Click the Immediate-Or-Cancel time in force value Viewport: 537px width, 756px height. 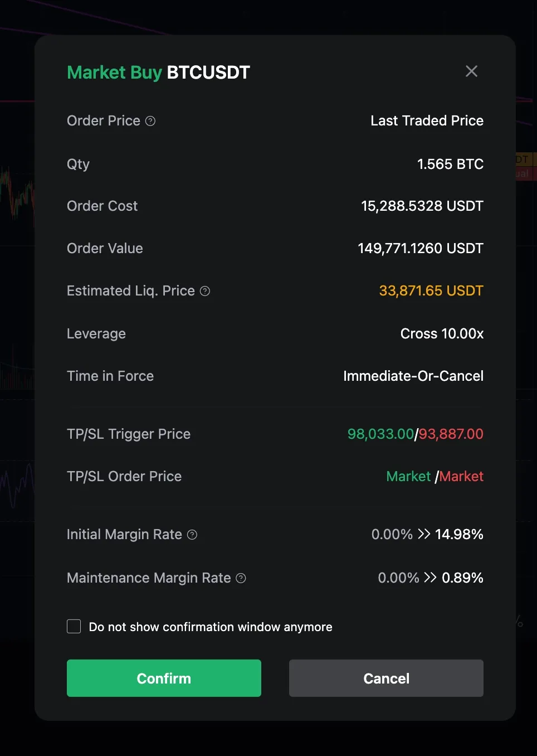[x=413, y=376]
